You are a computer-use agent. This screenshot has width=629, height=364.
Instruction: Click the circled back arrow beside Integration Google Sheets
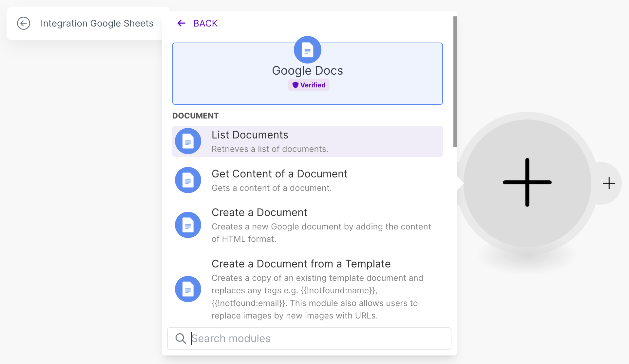click(x=24, y=23)
